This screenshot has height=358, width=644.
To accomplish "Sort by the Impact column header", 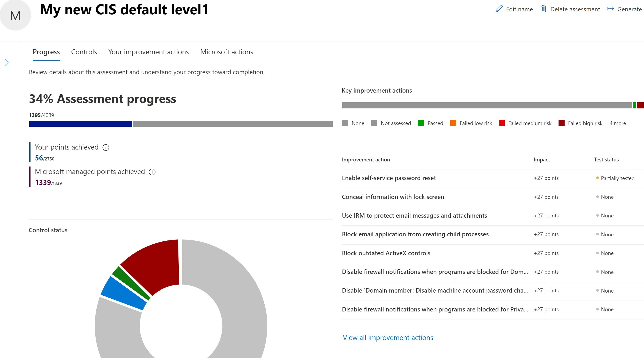I will (x=542, y=159).
